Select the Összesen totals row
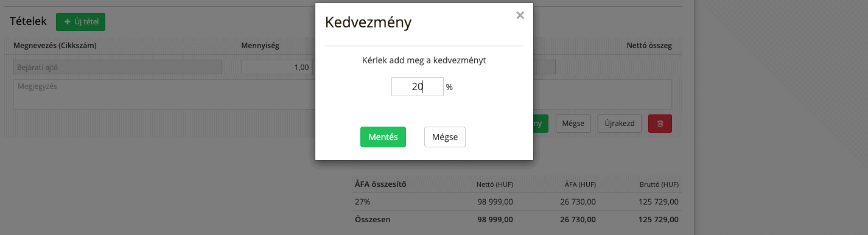 (517, 219)
